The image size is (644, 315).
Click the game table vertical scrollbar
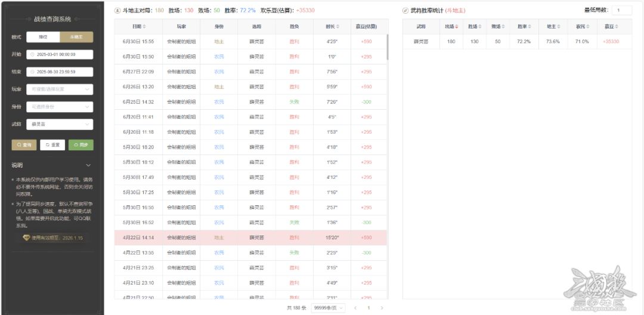(388, 47)
